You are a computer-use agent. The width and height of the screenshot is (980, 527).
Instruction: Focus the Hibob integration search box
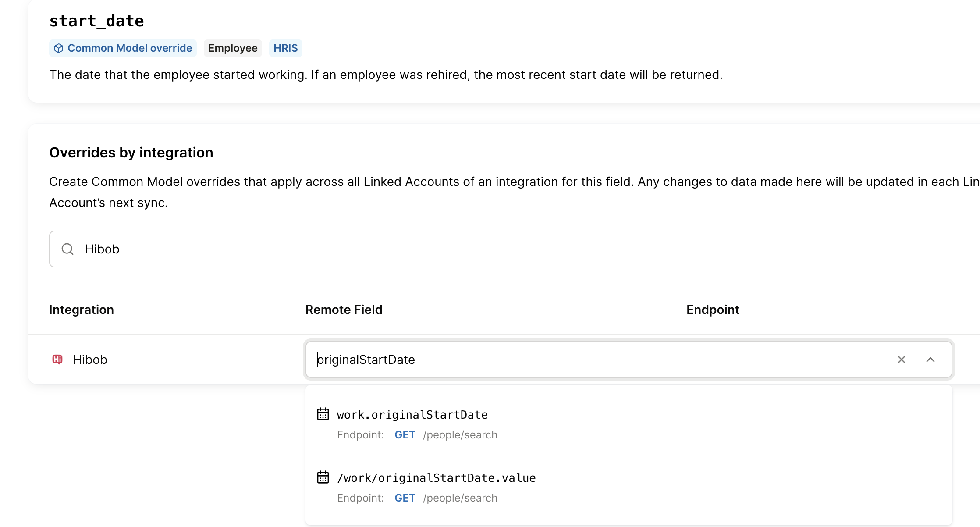click(482, 249)
